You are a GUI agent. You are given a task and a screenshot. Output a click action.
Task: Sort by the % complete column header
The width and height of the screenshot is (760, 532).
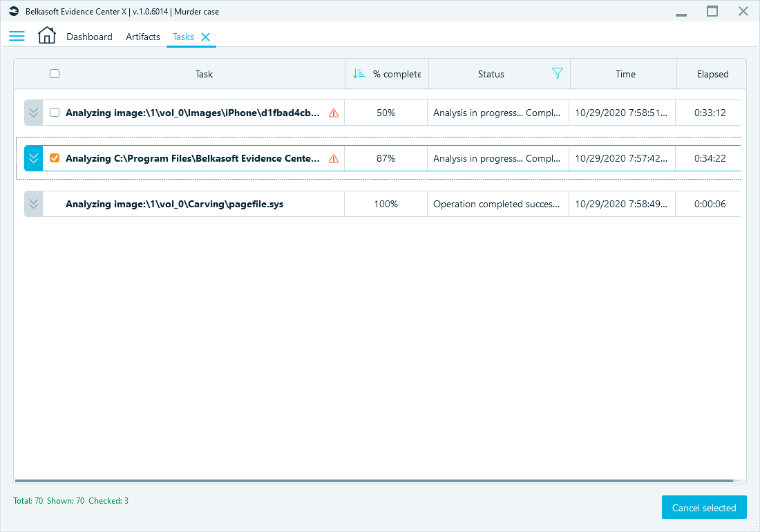point(397,74)
